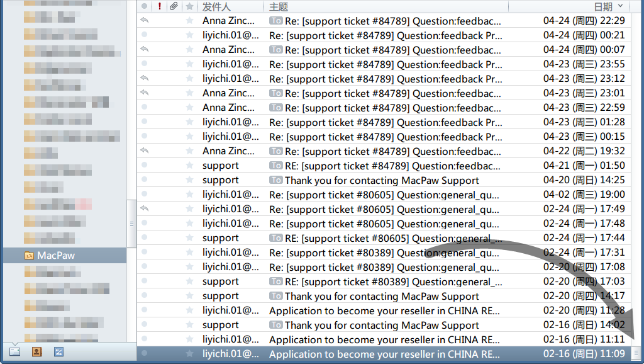This screenshot has height=364, width=644.
Task: Select the MacPaw folder in sidebar
Action: [55, 255]
